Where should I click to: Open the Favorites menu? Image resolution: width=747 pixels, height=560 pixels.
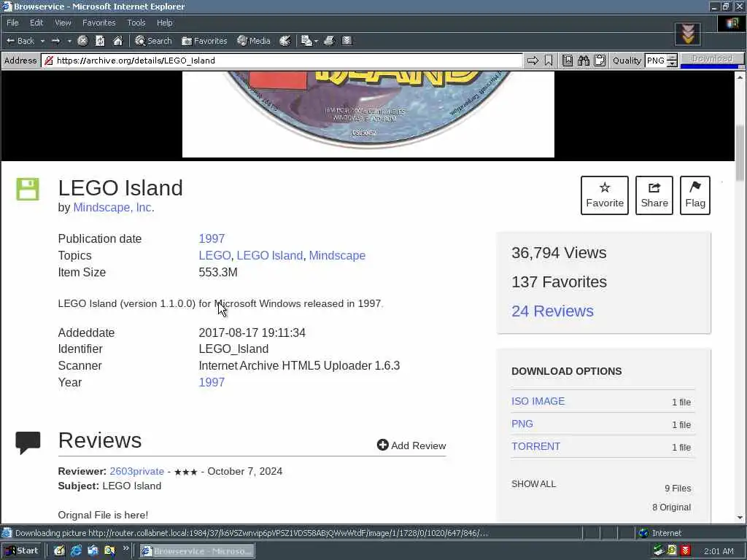pos(98,23)
